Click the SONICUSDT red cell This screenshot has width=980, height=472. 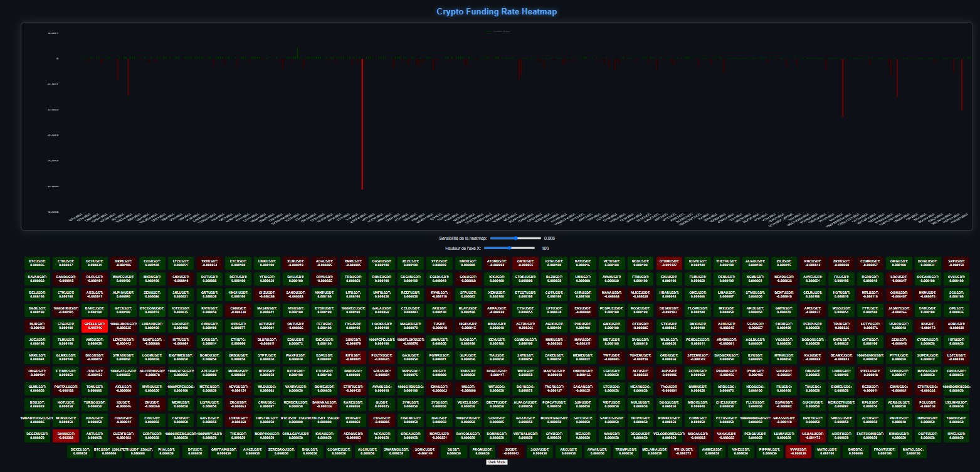[424, 451]
